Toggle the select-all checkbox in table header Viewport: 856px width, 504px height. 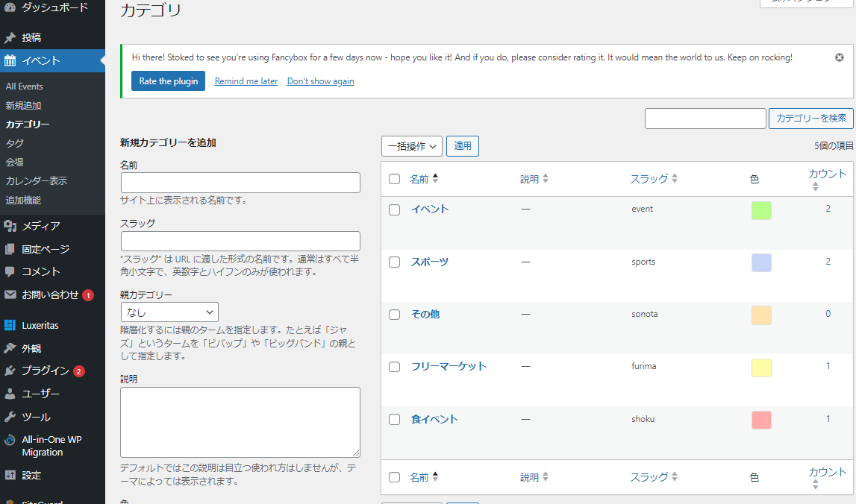tap(395, 179)
